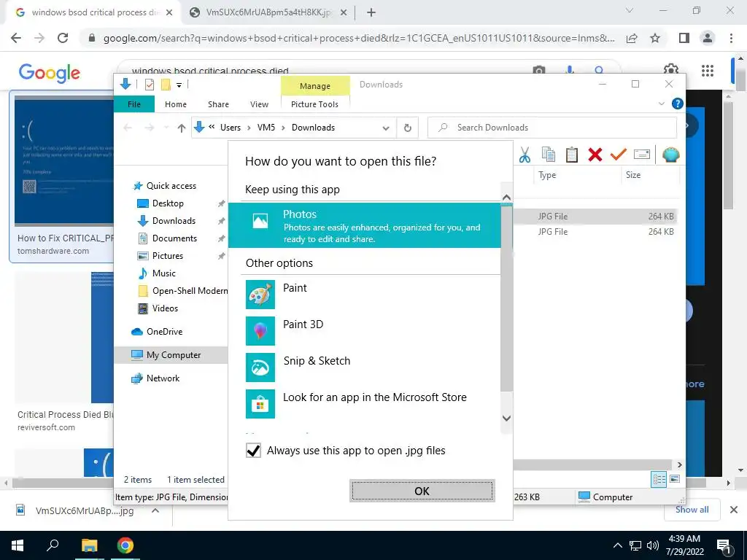Switch to large icons view in Explorer
Image resolution: width=747 pixels, height=560 pixels.
[675, 479]
